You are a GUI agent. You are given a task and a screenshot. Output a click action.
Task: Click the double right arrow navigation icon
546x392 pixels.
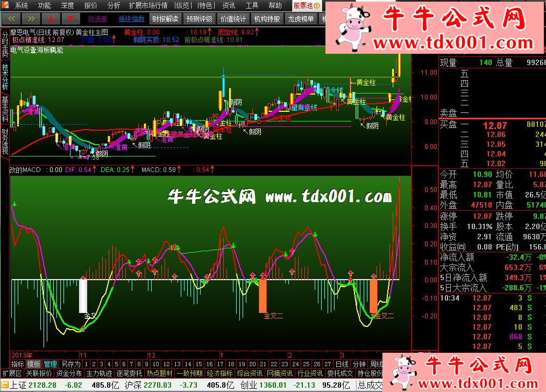(31, 19)
